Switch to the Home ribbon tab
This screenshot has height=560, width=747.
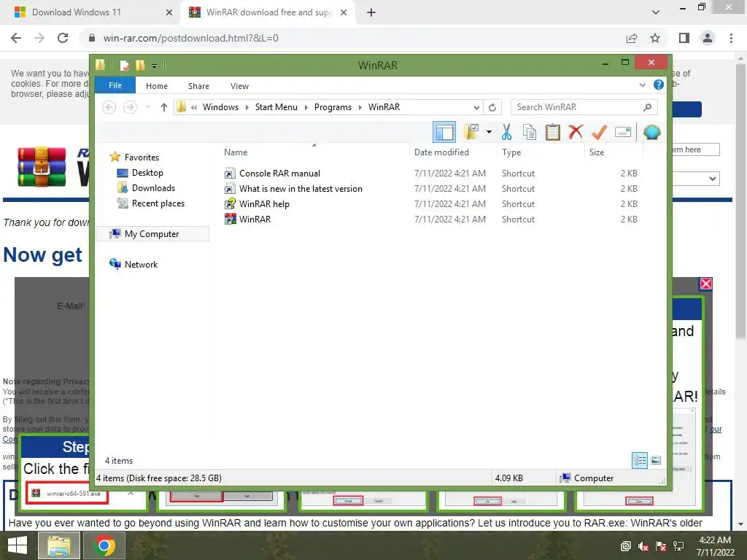[157, 86]
